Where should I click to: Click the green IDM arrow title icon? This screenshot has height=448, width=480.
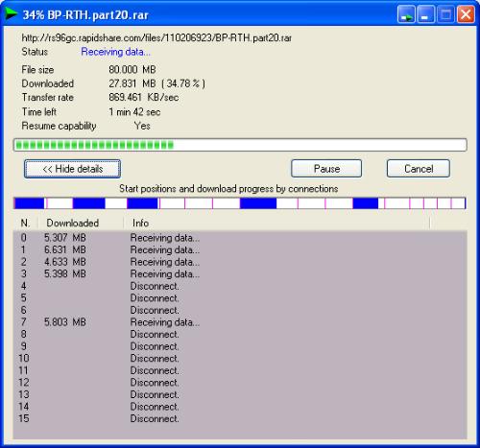click(11, 13)
